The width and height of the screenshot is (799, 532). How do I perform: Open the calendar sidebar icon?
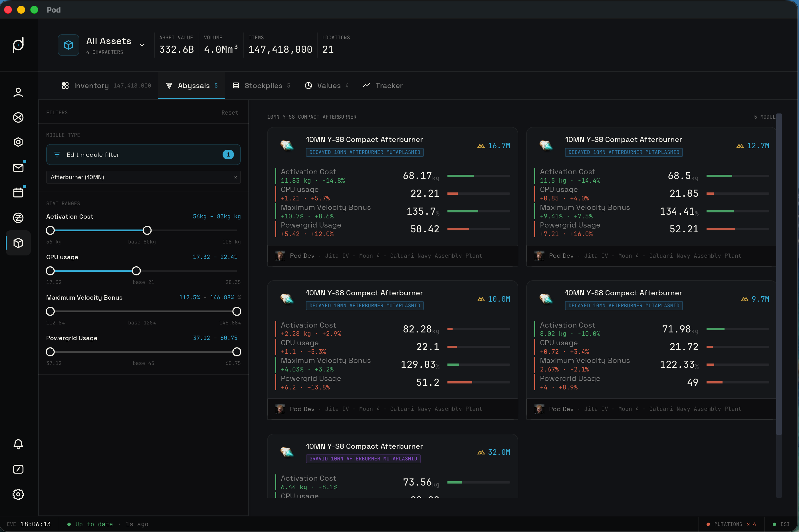coord(18,193)
